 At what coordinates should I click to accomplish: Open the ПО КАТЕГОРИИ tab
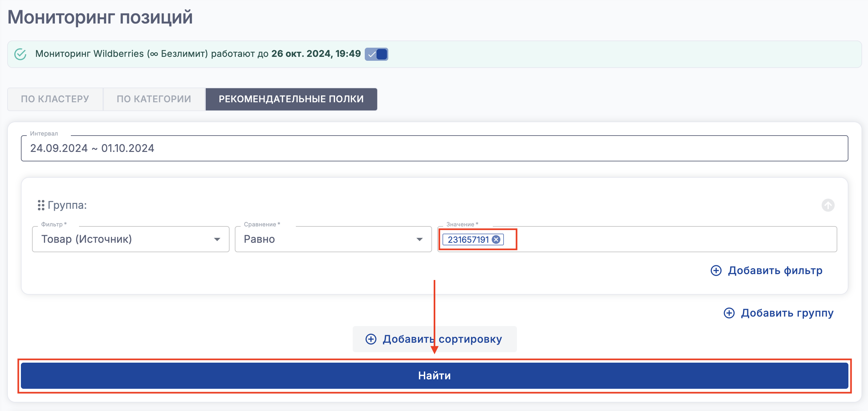pos(154,99)
